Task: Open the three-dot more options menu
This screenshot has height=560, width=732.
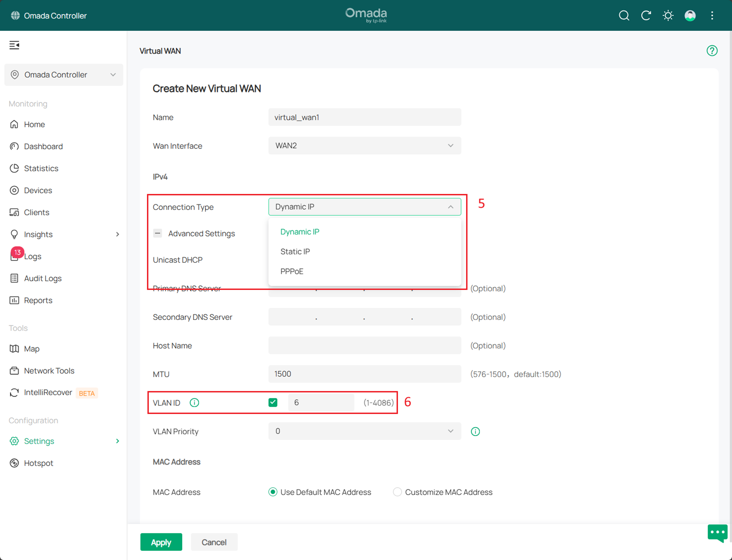Action: pos(712,16)
